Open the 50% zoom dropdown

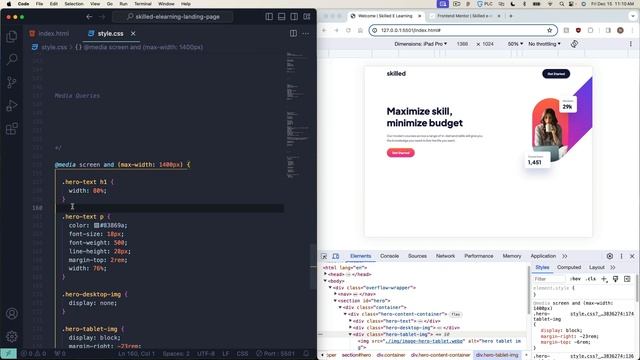[x=515, y=44]
